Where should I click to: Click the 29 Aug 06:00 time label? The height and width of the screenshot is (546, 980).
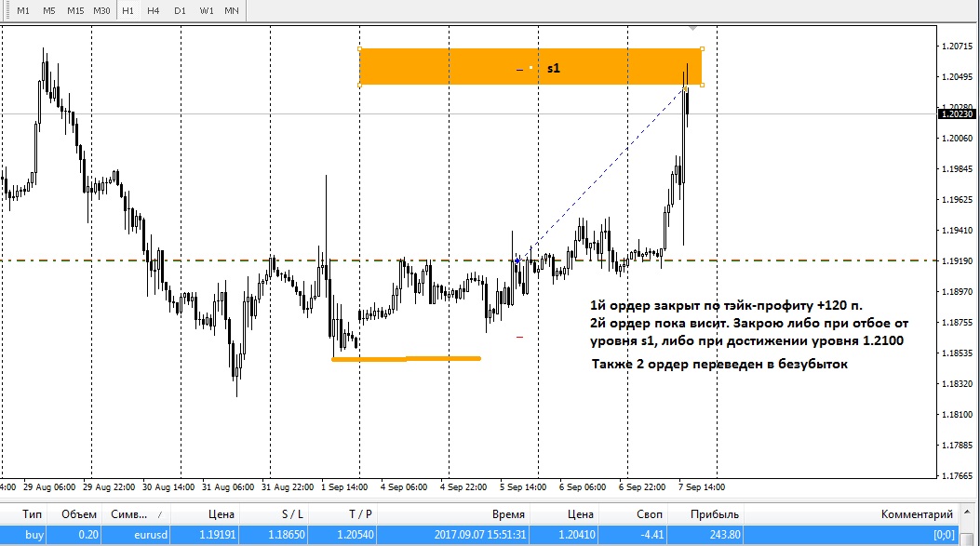coord(49,487)
